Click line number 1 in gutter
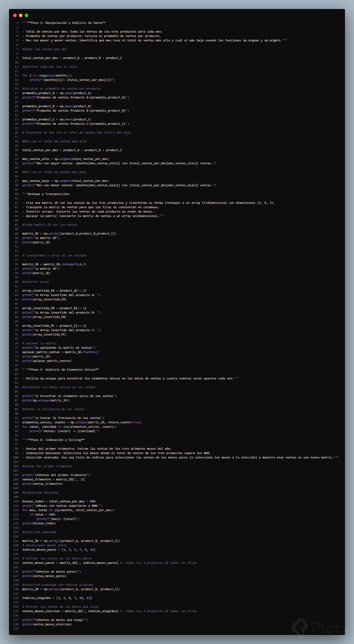354x644 pixels. pyautogui.click(x=17, y=23)
